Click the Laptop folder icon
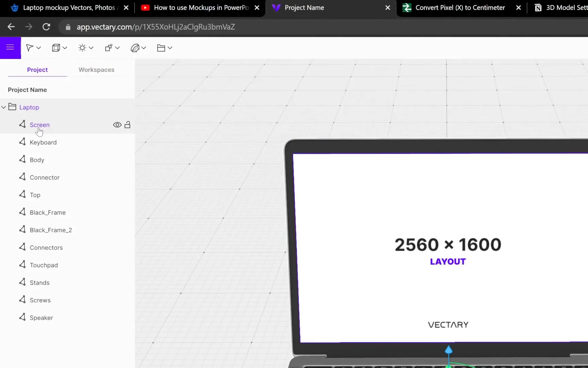Viewport: 588px width, 368px height. click(12, 107)
